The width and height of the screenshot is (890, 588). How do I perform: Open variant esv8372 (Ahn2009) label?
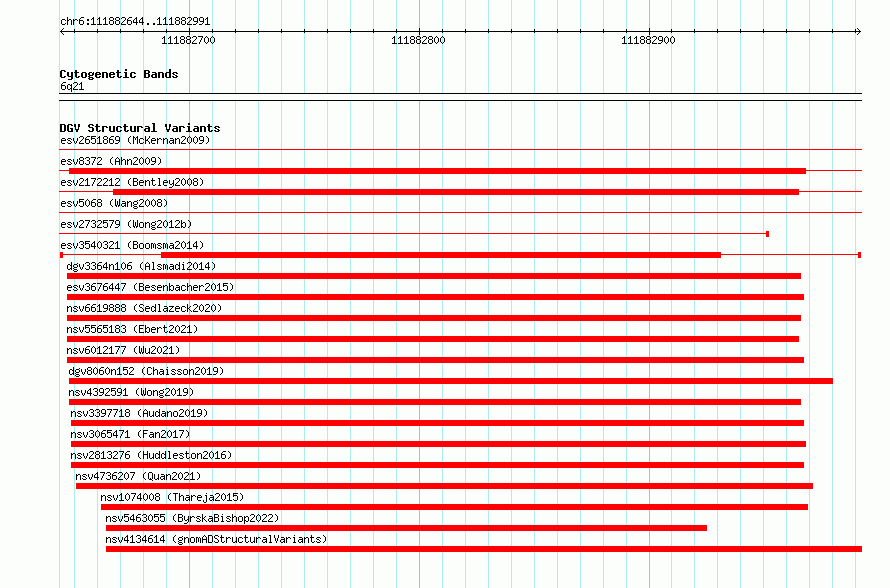click(111, 161)
